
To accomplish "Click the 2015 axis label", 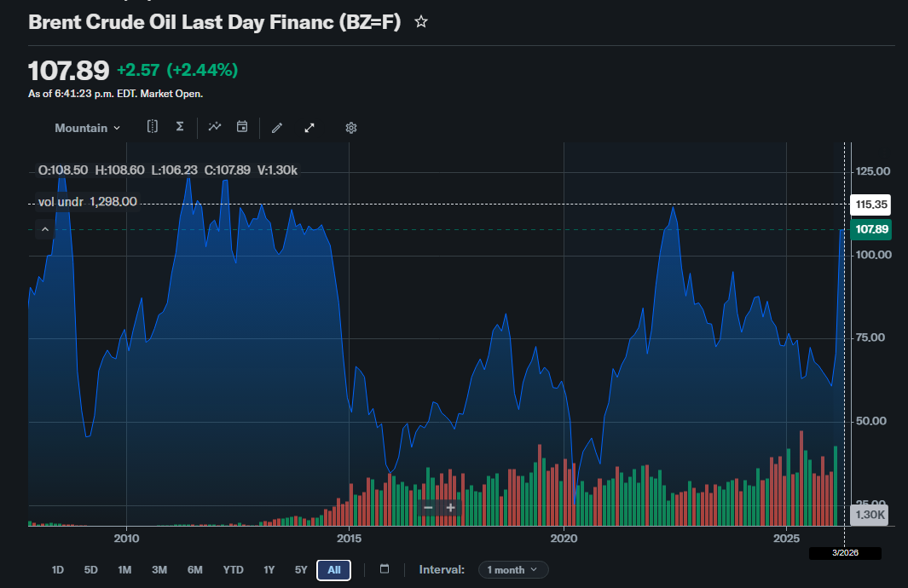I will pyautogui.click(x=350, y=539).
